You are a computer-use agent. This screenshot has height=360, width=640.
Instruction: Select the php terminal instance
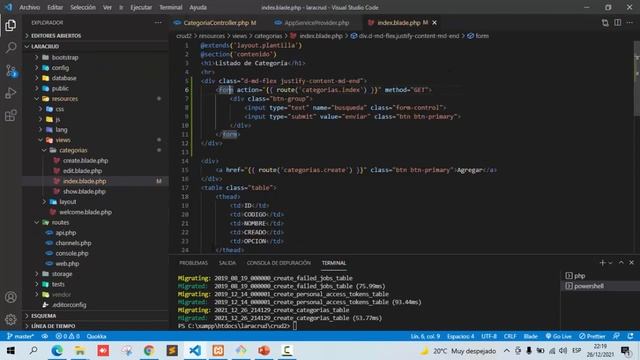point(580,276)
